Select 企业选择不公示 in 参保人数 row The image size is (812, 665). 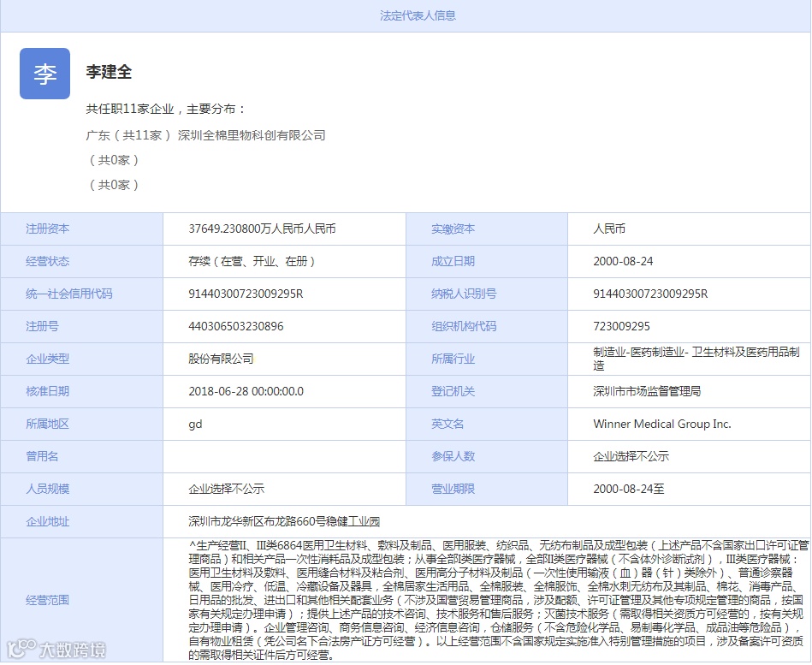[x=631, y=456]
